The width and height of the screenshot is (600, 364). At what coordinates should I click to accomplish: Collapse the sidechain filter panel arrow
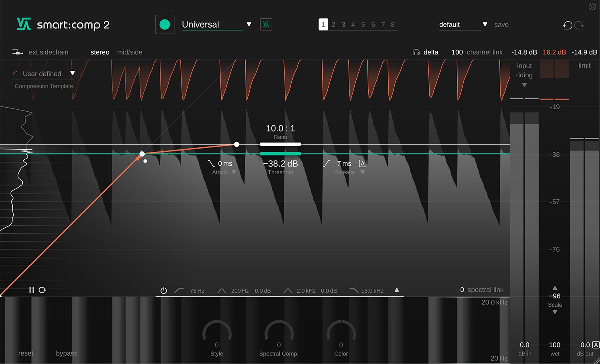[397, 290]
